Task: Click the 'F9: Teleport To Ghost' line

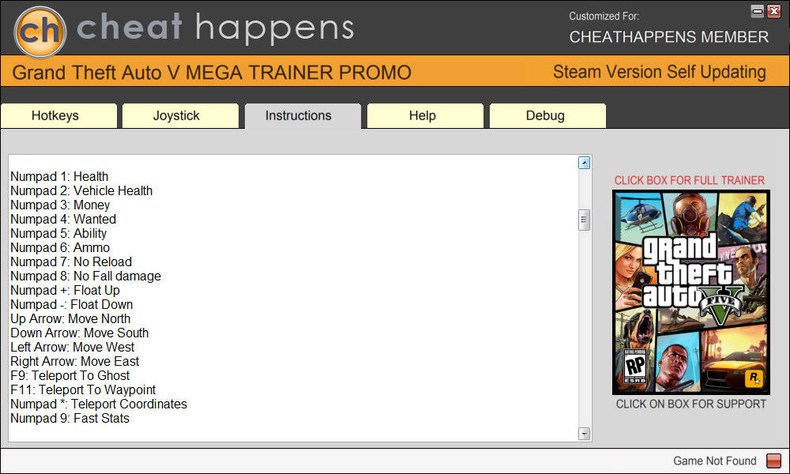Action: point(70,376)
